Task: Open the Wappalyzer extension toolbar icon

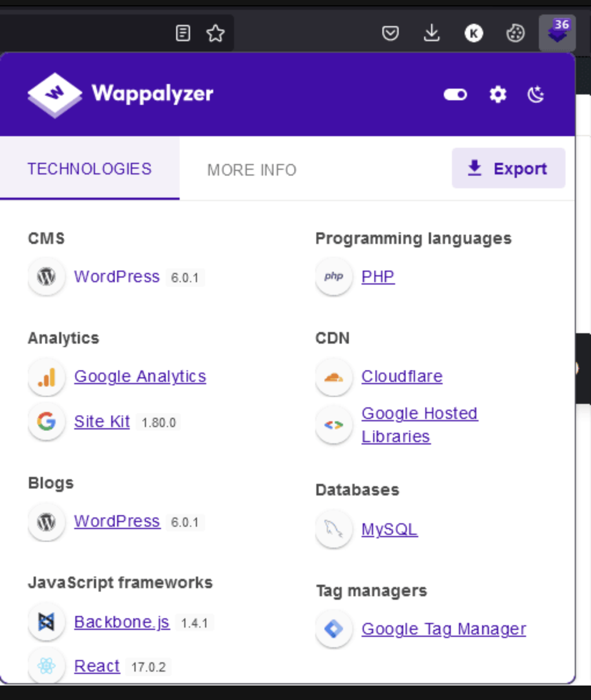Action: (557, 33)
